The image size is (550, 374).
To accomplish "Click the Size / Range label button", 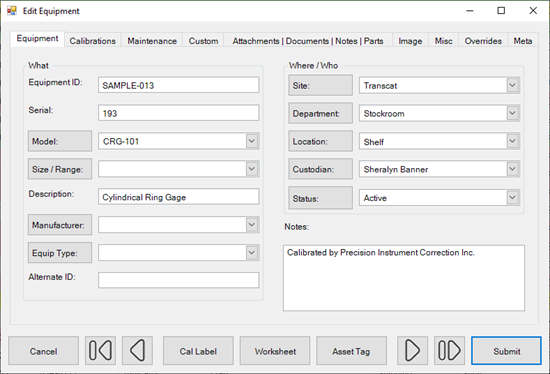I will click(60, 169).
